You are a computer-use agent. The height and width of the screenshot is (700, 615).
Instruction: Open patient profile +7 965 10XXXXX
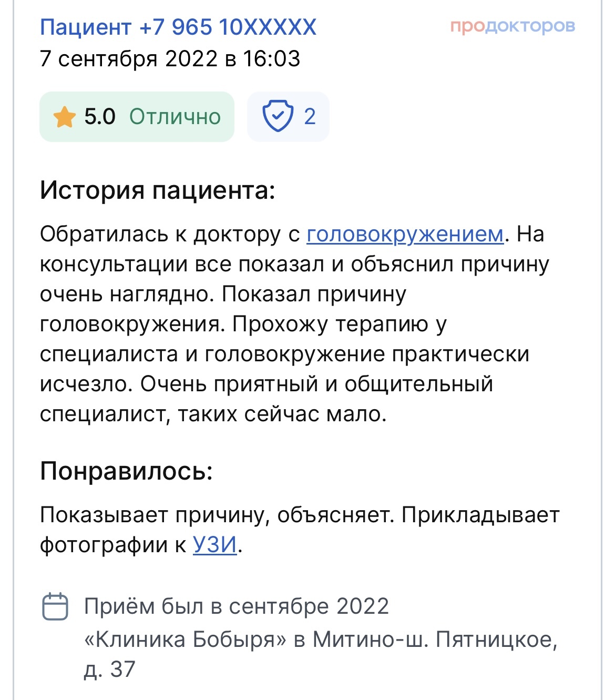point(178,27)
